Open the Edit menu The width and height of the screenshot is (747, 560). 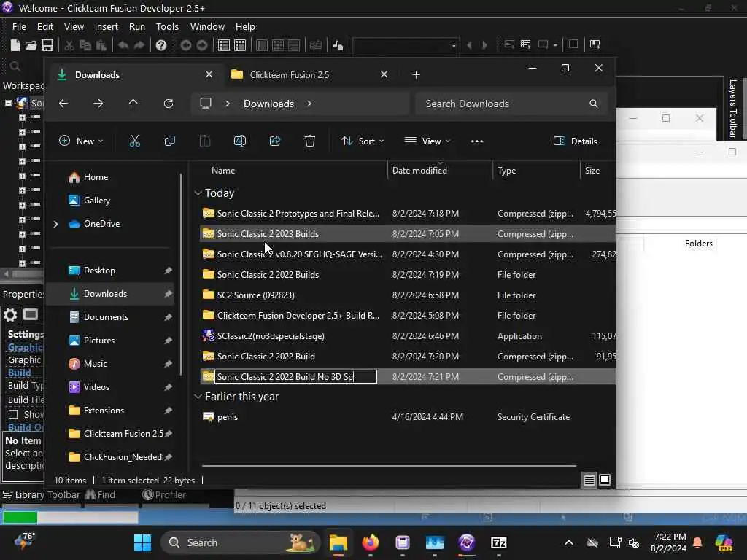tap(44, 27)
